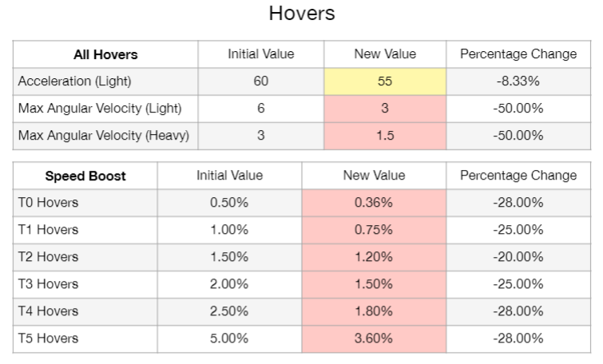Click the 3.60% new value cell

point(374,338)
